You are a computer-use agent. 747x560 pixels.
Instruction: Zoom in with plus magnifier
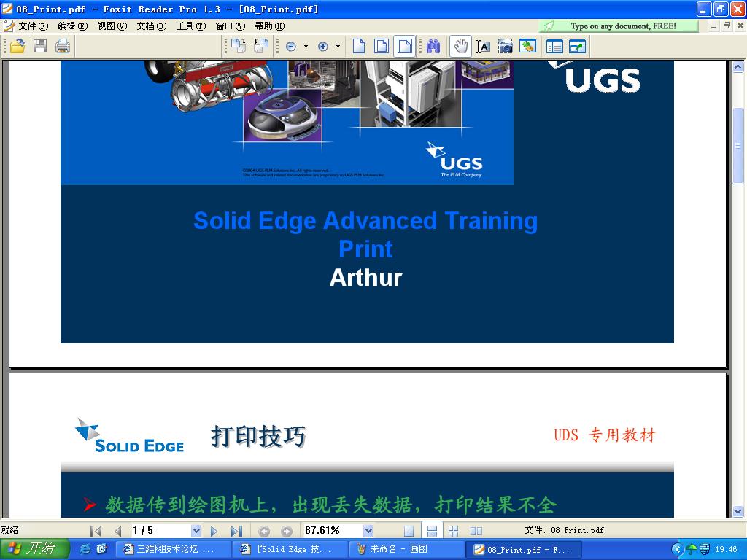coord(323,46)
